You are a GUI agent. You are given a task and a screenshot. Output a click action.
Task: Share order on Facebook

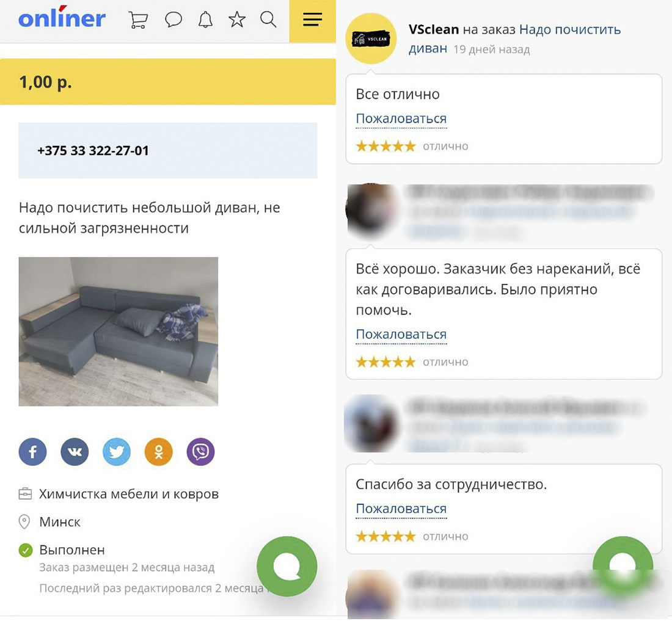(x=32, y=452)
